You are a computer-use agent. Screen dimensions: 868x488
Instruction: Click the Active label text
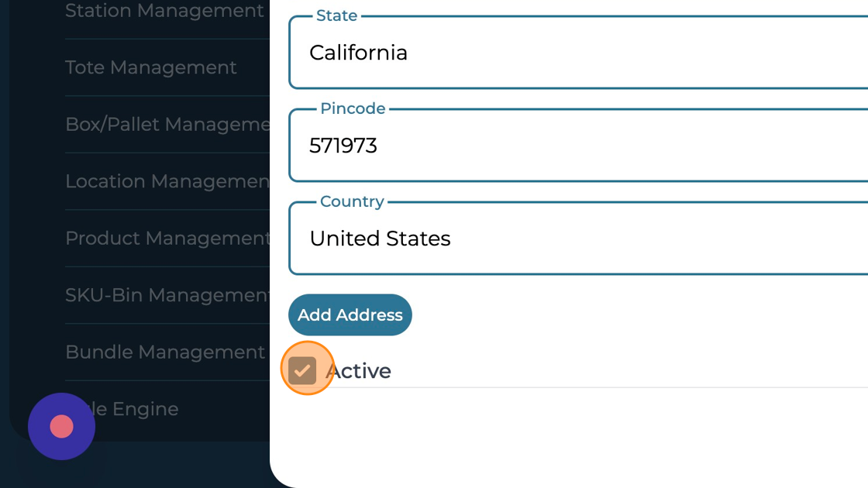coord(359,371)
